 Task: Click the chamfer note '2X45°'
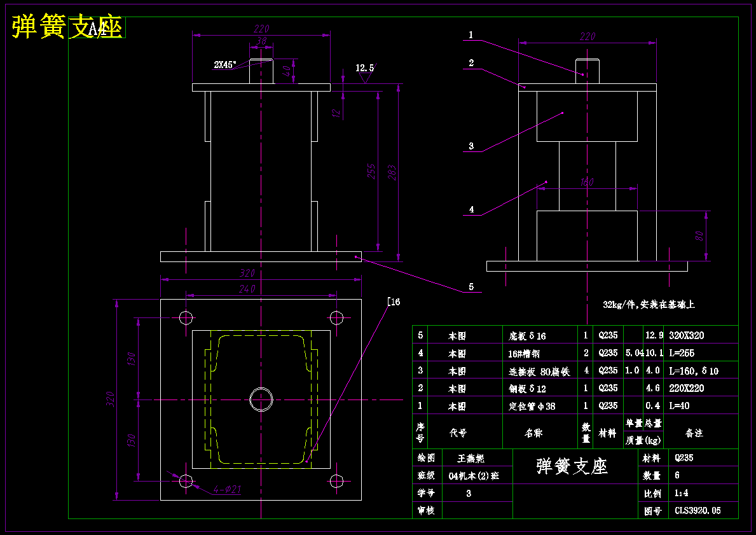coord(225,65)
